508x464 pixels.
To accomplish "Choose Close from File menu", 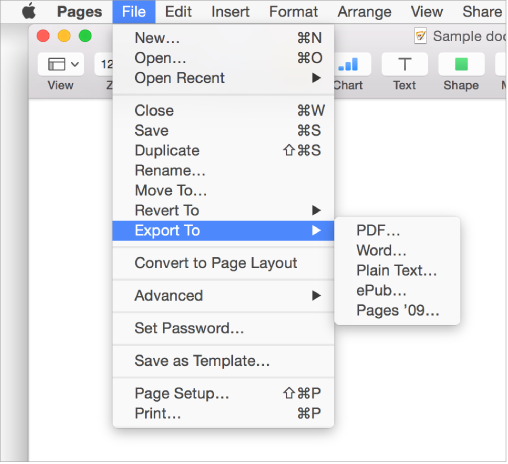I will 223,110.
